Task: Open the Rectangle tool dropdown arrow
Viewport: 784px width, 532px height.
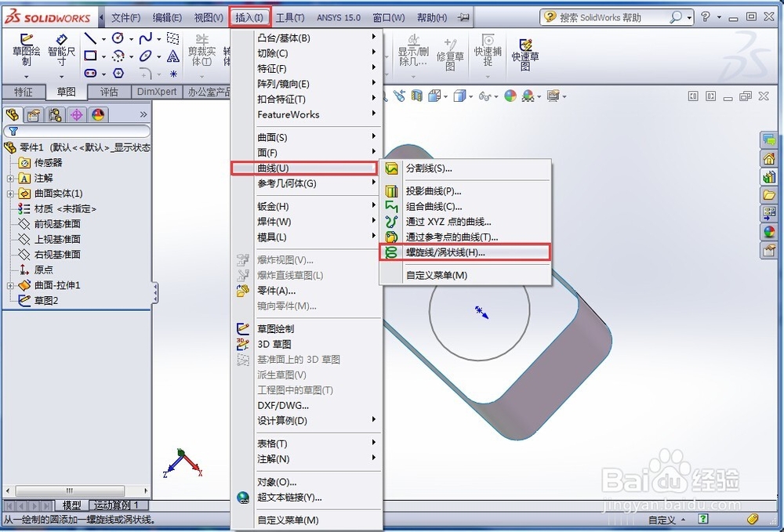Action: pyautogui.click(x=103, y=56)
